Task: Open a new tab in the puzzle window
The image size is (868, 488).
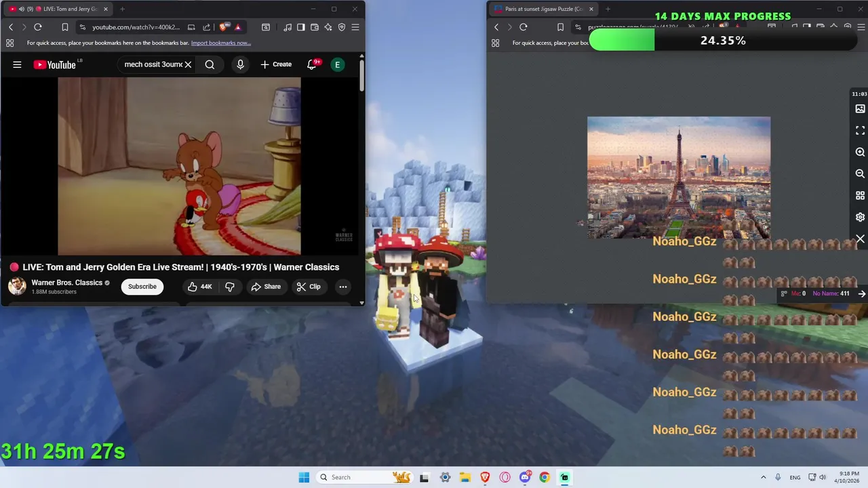Action: click(x=608, y=9)
